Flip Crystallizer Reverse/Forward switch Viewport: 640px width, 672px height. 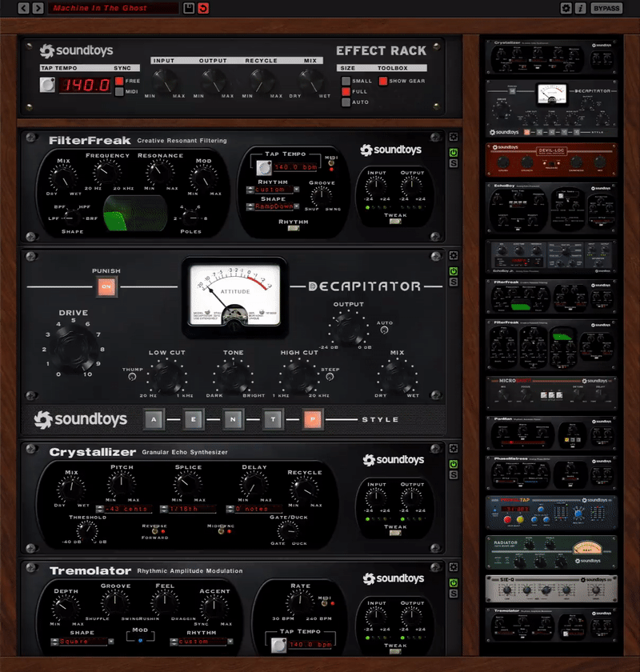pyautogui.click(x=156, y=531)
